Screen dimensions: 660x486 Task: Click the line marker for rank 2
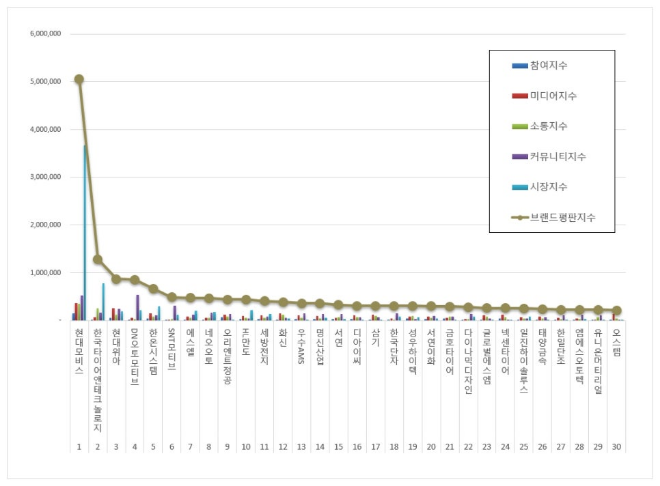tap(97, 259)
